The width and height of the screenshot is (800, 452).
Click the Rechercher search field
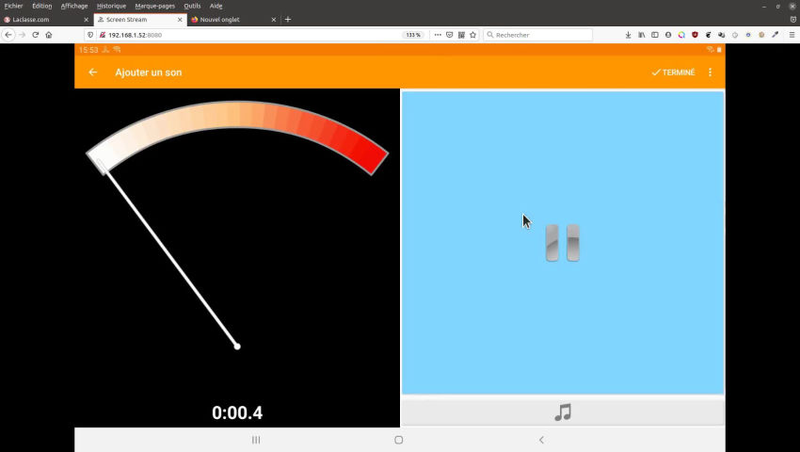coord(540,35)
